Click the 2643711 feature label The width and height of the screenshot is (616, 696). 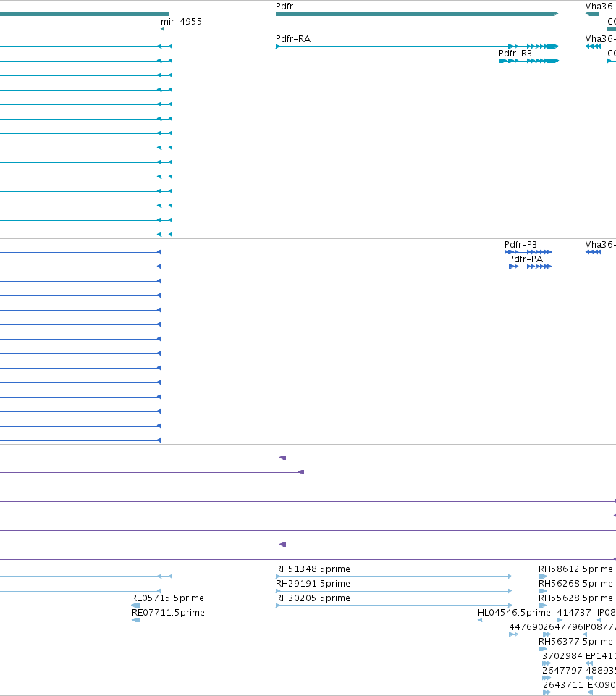pos(563,685)
